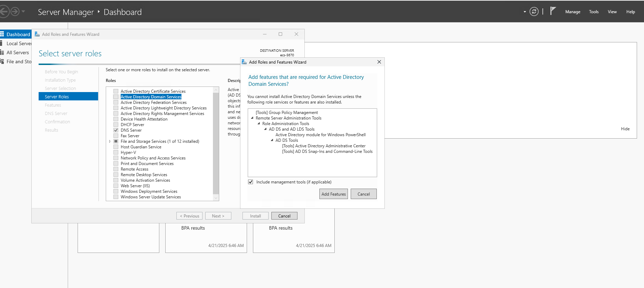This screenshot has width=644, height=288.
Task: Click the Add Features button
Action: point(333,194)
